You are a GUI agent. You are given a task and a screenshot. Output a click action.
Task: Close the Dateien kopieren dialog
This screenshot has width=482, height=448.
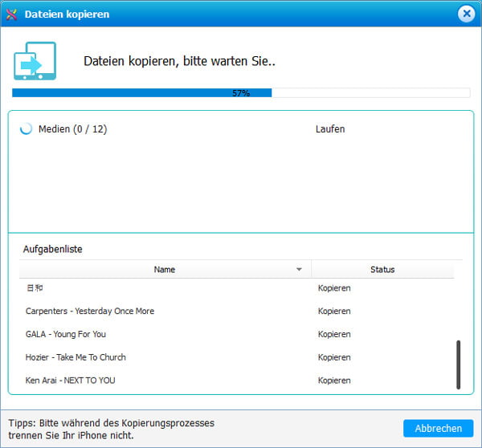click(x=466, y=14)
